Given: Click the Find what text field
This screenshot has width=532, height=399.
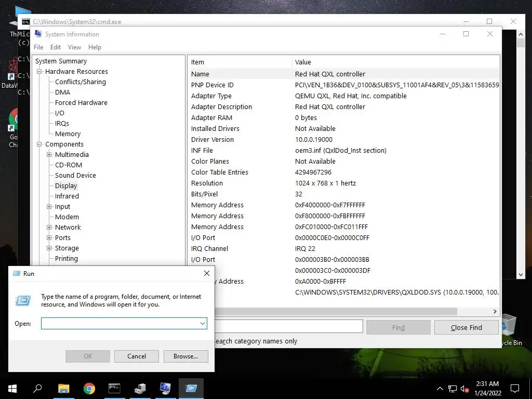Looking at the screenshot, I should tap(288, 327).
